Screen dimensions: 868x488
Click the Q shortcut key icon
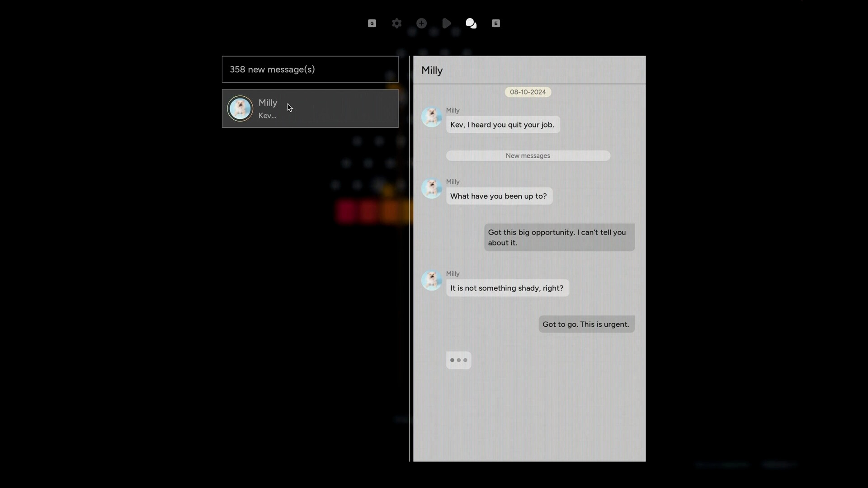372,23
